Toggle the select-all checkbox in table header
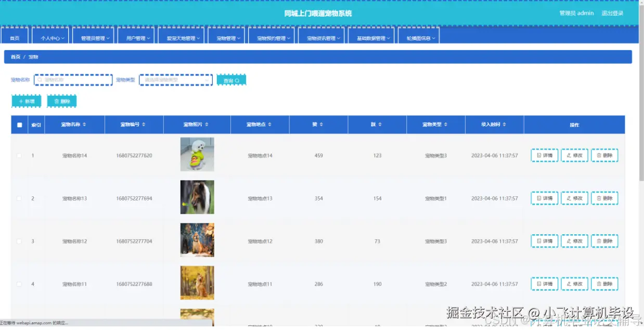Viewport: 644px width, 330px height. [19, 124]
